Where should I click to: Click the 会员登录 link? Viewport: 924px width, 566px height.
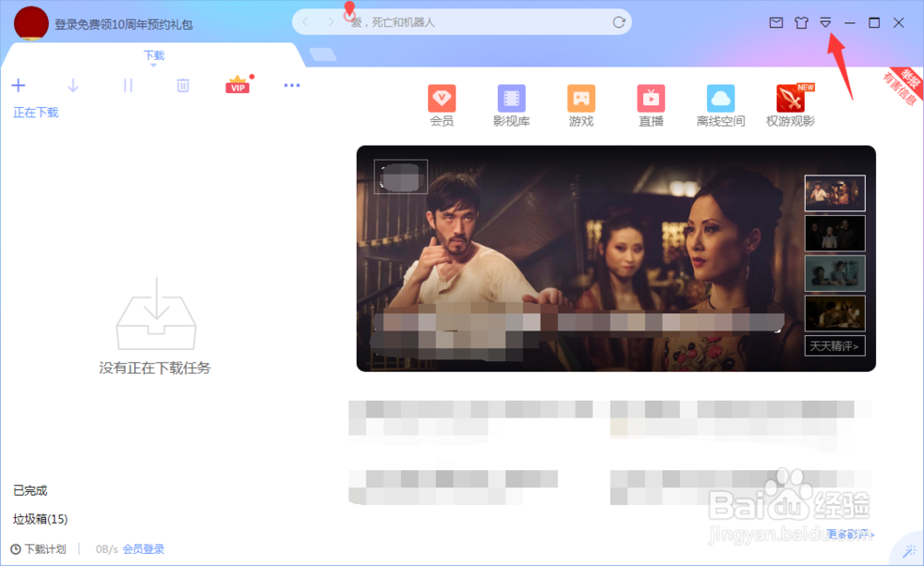143,549
